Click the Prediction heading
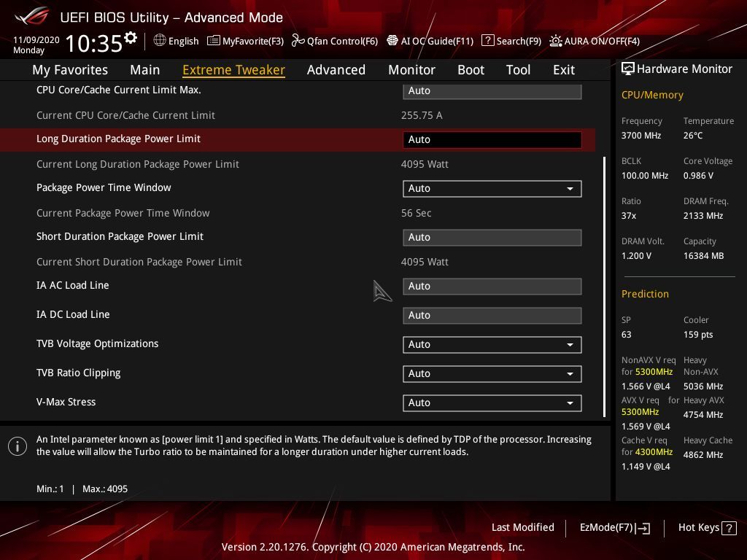The image size is (747, 560). [x=645, y=294]
